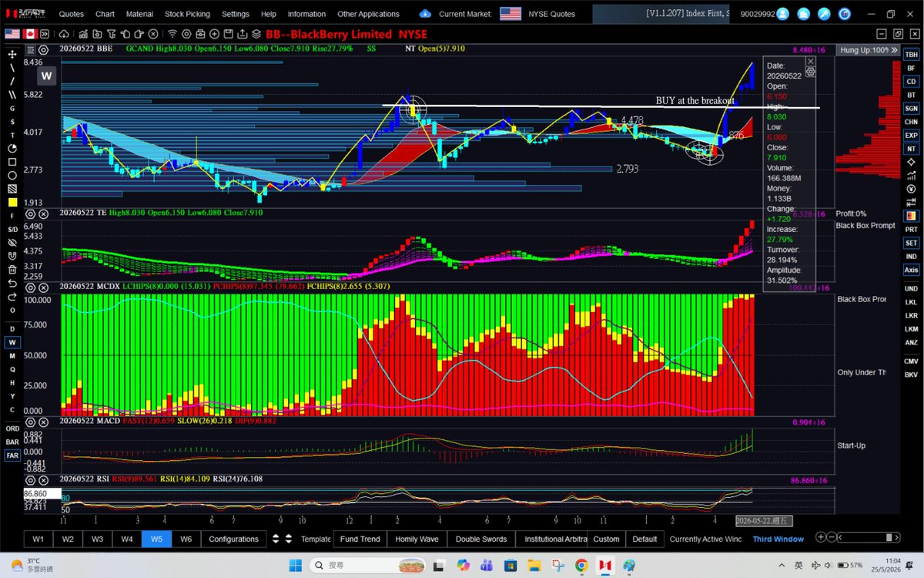
Task: Open the stacked layers toolbar icon
Action: click(x=256, y=34)
